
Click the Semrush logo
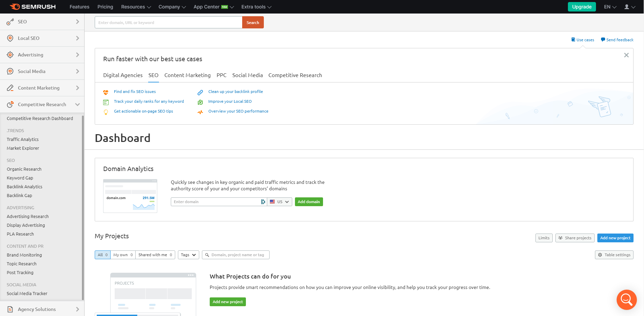click(32, 7)
